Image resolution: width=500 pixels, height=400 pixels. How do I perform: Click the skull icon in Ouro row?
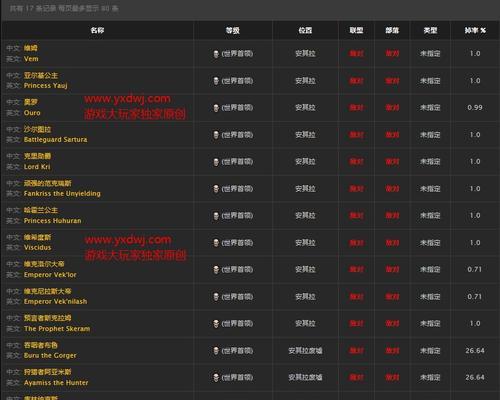tap(216, 108)
